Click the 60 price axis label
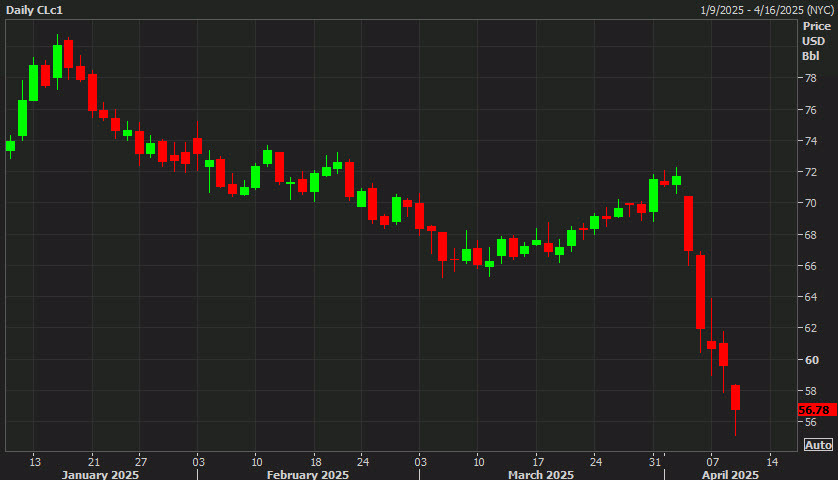This screenshot has height=480, width=838. coord(811,360)
